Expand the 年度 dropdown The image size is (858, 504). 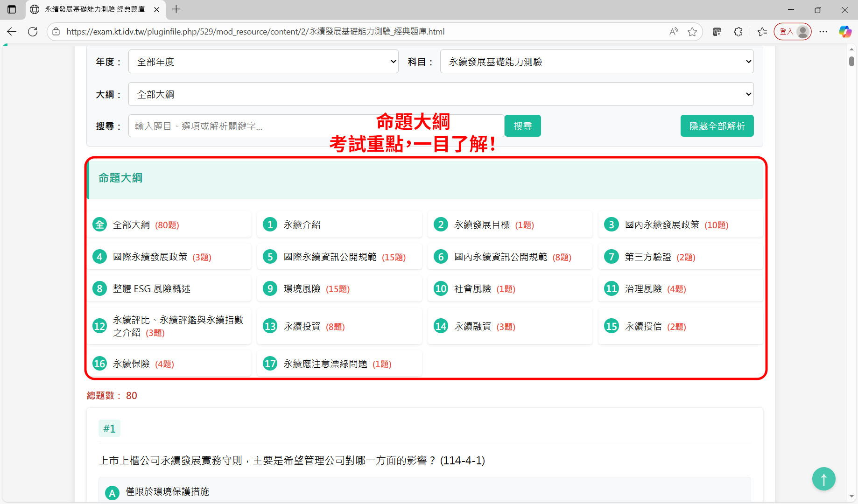[263, 62]
